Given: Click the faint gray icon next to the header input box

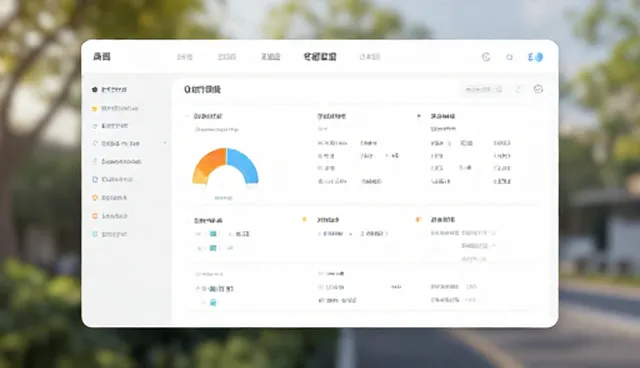Looking at the screenshot, I should point(519,89).
